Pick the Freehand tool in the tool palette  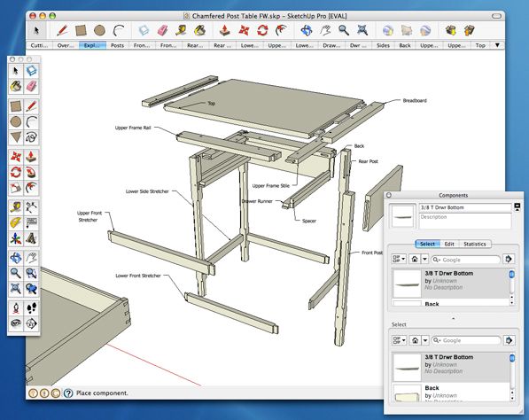[x=31, y=137]
